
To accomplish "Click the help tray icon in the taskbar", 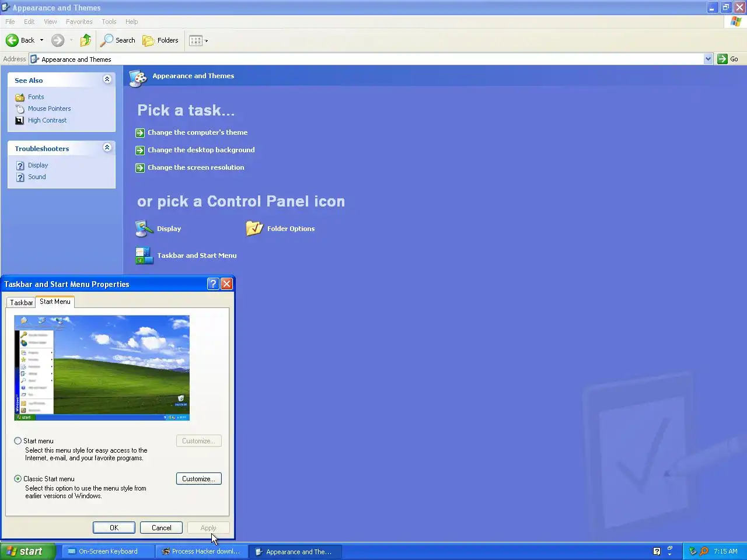I will [657, 551].
